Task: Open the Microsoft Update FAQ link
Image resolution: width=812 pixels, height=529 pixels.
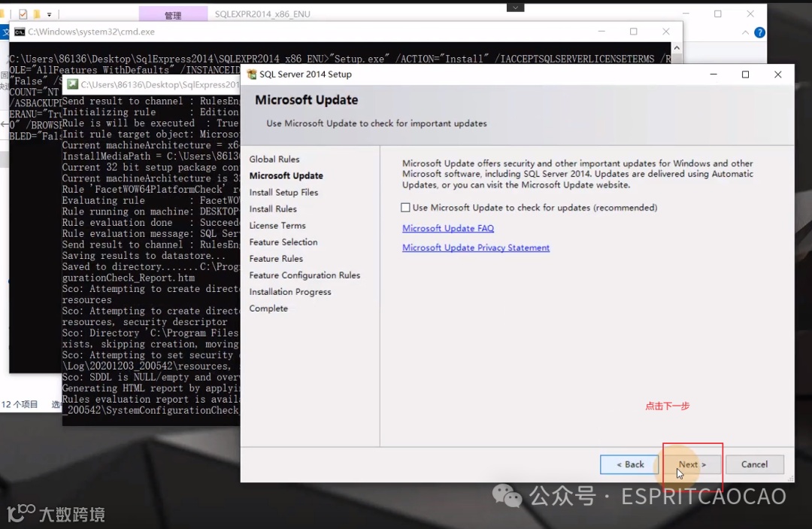Action: (448, 228)
